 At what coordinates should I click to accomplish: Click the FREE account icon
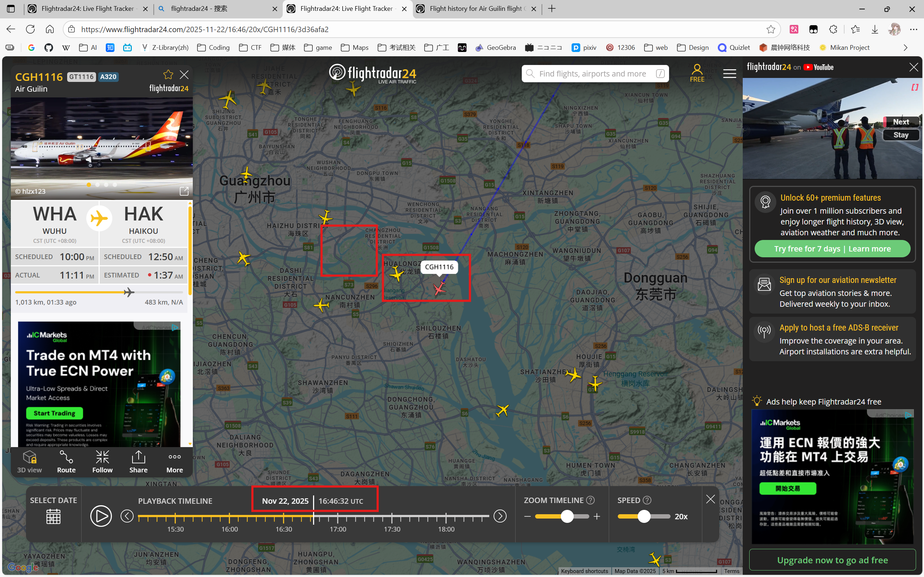coord(697,73)
